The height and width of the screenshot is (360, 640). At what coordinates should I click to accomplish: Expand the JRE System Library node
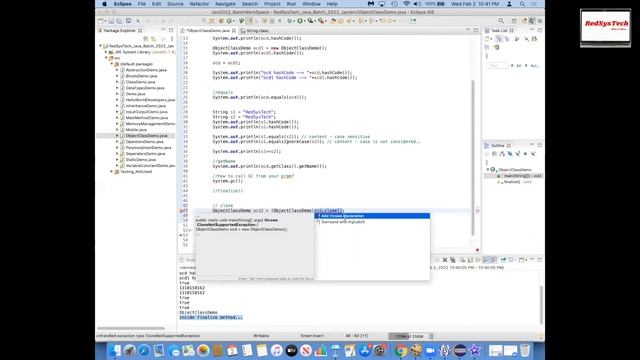click(106, 52)
